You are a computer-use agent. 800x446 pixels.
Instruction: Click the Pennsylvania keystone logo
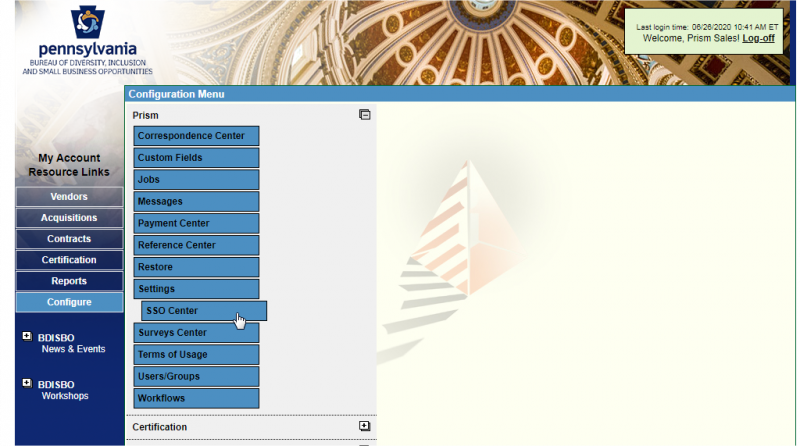click(87, 23)
